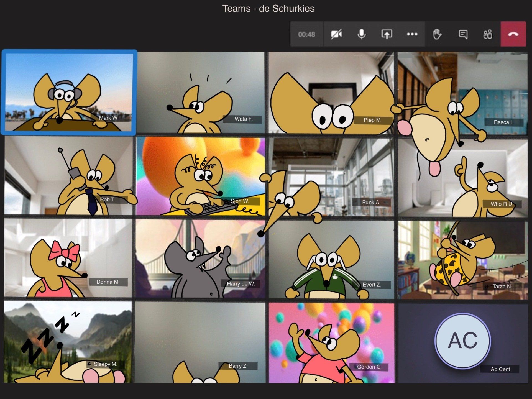Screen dimensions: 532x399
Task: Select Gordon G.'s video tile
Action: tap(331, 343)
